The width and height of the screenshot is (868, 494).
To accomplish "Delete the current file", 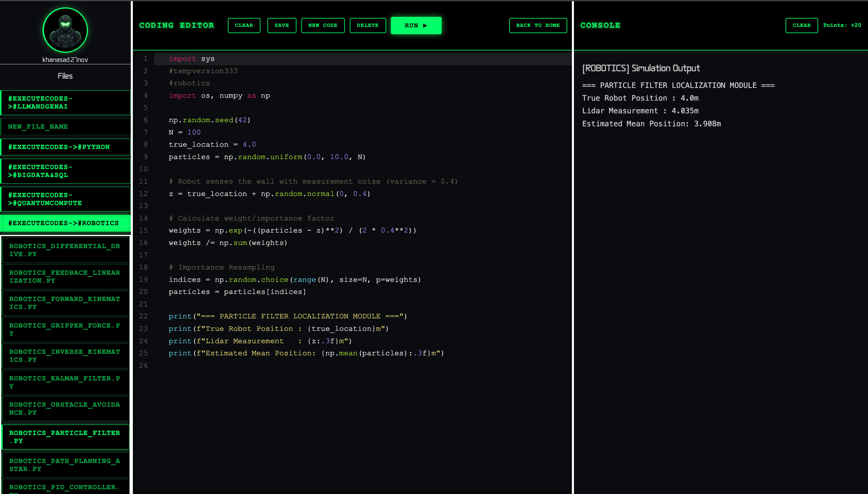I will [x=368, y=25].
